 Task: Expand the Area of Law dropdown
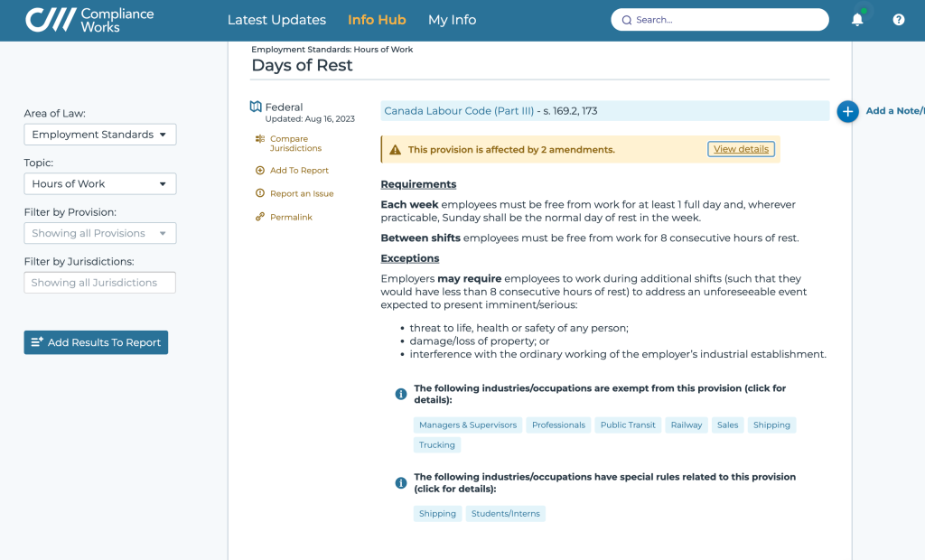tap(99, 135)
